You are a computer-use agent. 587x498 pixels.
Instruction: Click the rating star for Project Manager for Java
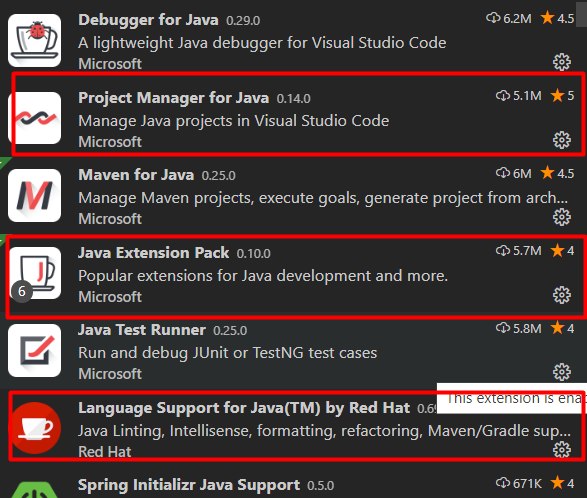pyautogui.click(x=557, y=95)
